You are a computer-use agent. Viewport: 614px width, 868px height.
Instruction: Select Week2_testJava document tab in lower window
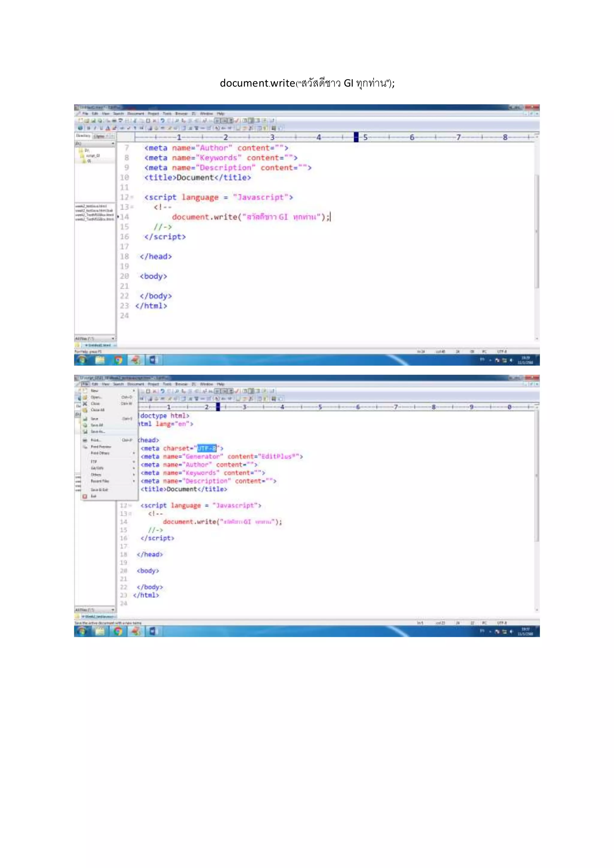(99, 617)
